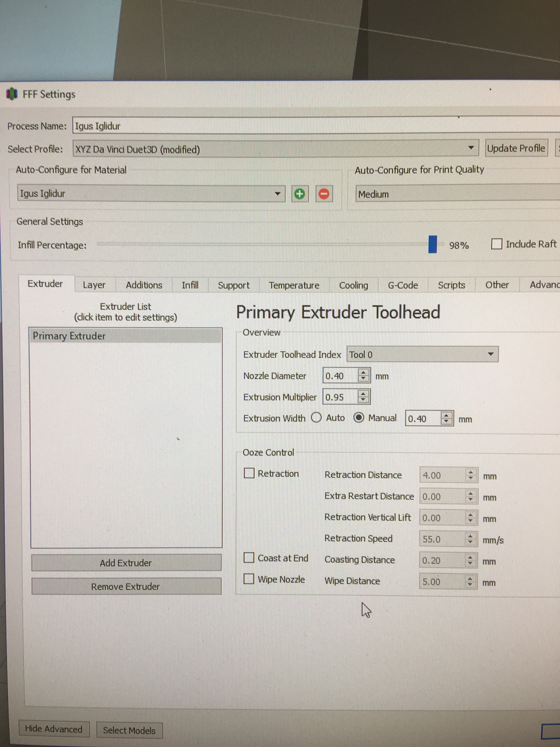Open the Extruder Toolhead Index dropdown
Screen dimensions: 560x747
[423, 354]
